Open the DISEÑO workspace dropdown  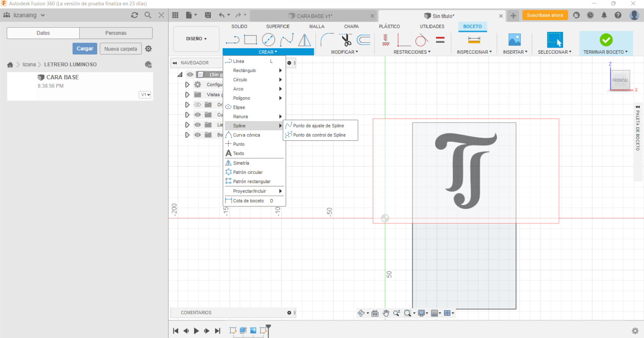(196, 39)
